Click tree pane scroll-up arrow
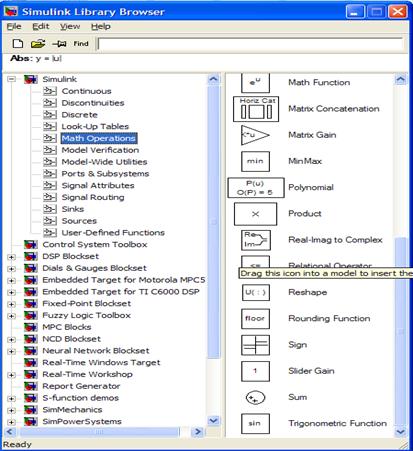The height and width of the screenshot is (451, 413). pos(213,80)
